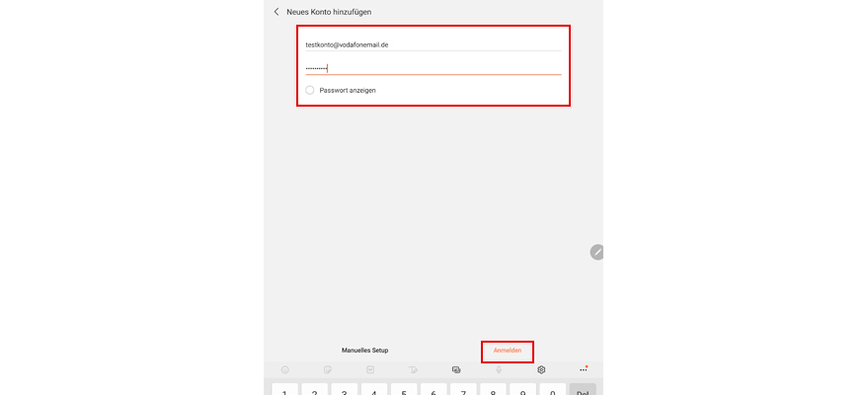This screenshot has width=868, height=395.
Task: Tap the Del key on the keyboard
Action: coord(583,389)
